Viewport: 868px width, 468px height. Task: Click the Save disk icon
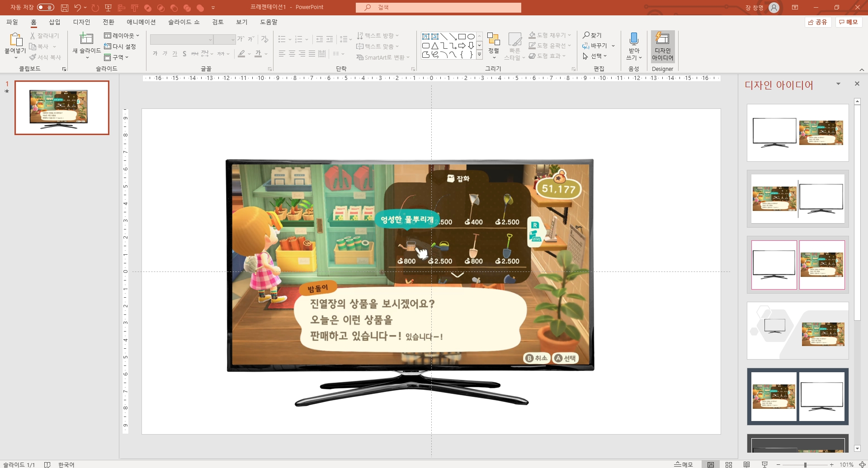[65, 8]
